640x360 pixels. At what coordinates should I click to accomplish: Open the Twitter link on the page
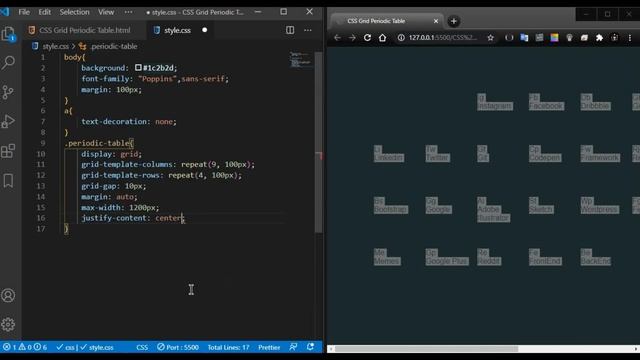[438, 154]
